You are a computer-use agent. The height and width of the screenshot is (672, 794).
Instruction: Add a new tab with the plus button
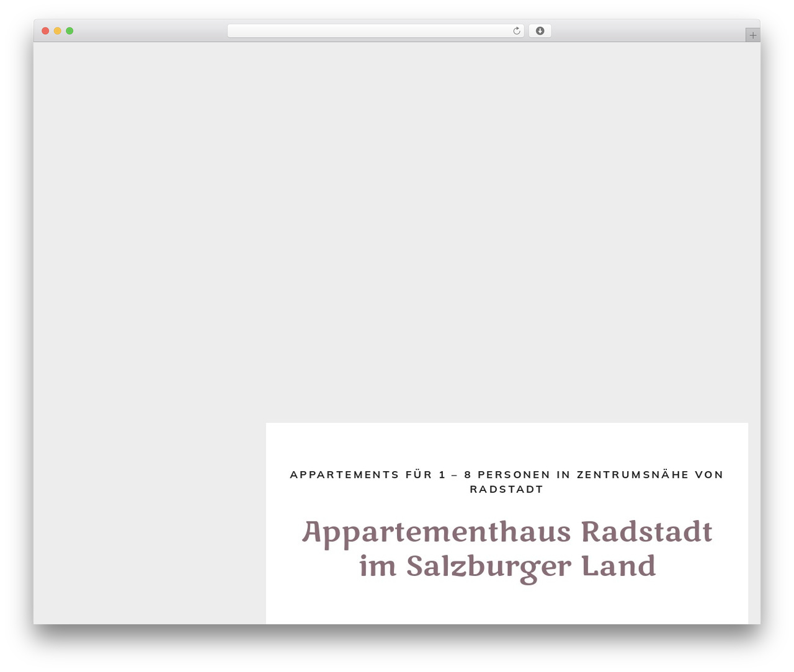752,35
